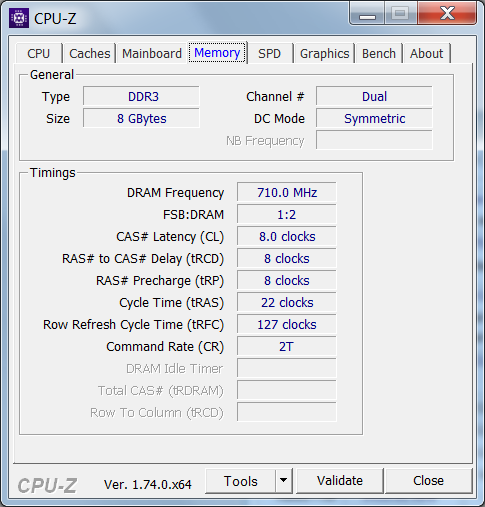
Task: Click the Channel # field showing Dual
Action: (x=374, y=96)
